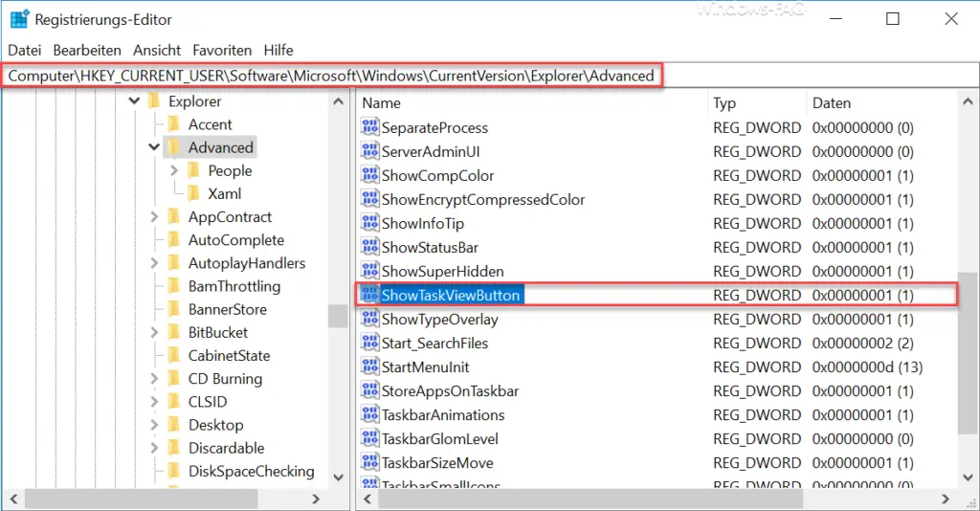Expand the BitBucket key

pyautogui.click(x=154, y=332)
